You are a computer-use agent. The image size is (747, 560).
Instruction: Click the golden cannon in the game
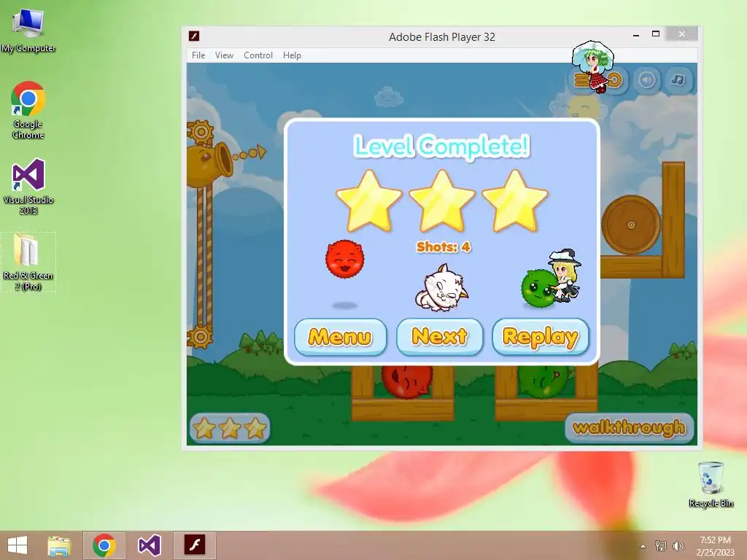[209, 164]
